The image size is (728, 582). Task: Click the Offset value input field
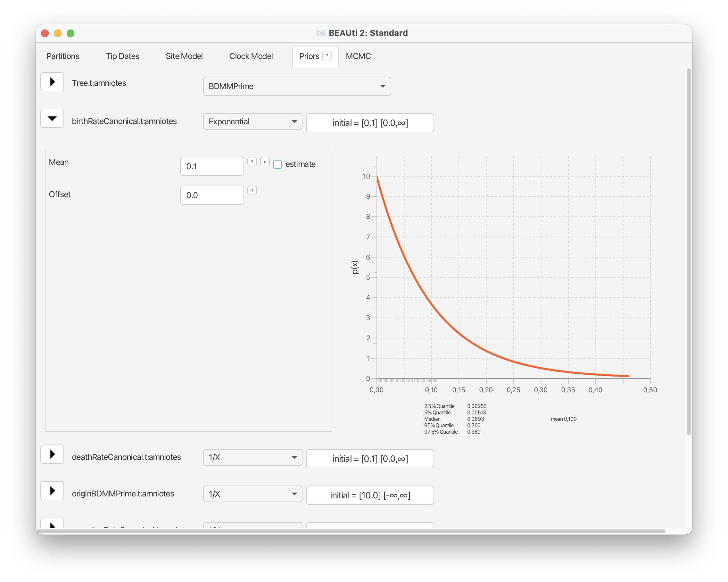coord(212,195)
